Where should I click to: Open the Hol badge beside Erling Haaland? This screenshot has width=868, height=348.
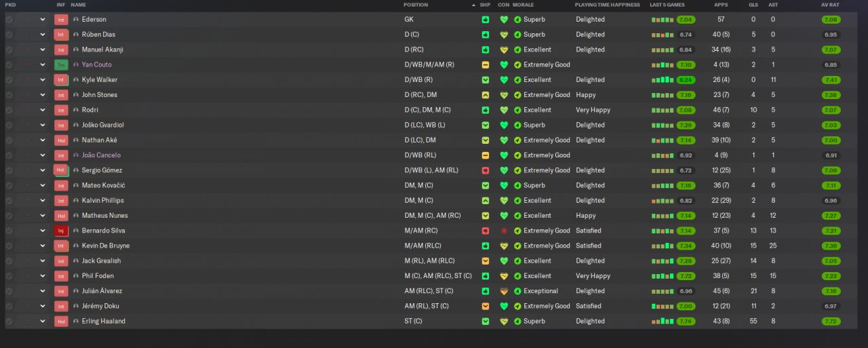pos(61,322)
